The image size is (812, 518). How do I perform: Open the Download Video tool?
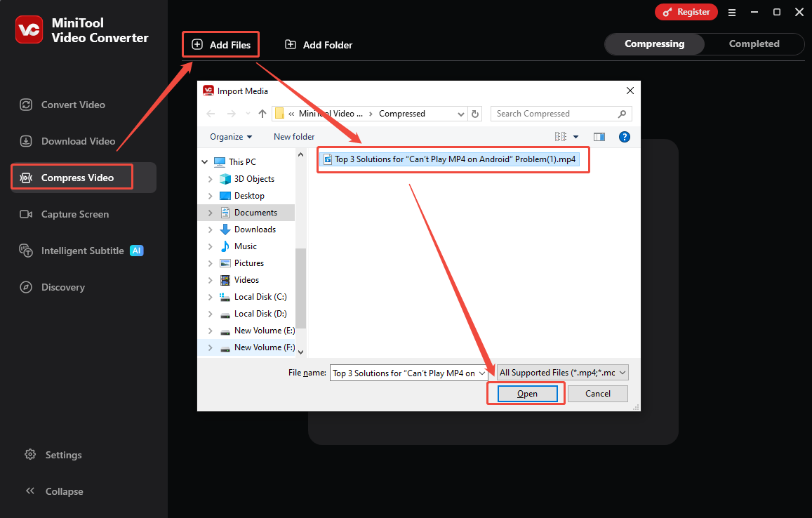[x=74, y=140]
